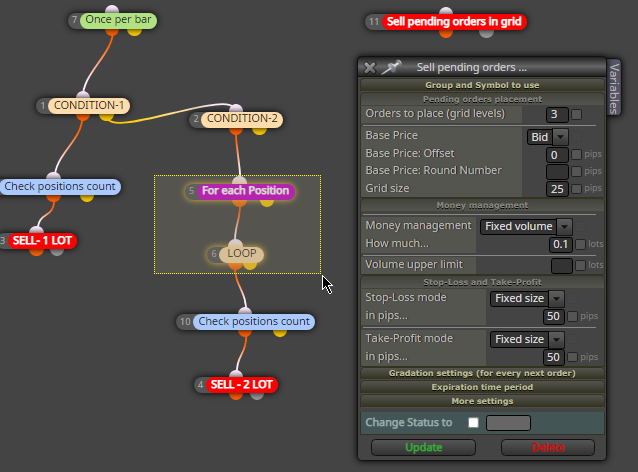Toggle Grid size pips checkbox
The height and width of the screenshot is (472, 638).
[577, 188]
